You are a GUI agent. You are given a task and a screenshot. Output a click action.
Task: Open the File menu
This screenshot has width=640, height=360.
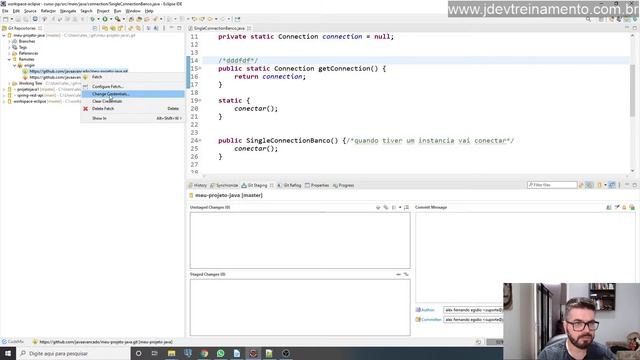5,11
